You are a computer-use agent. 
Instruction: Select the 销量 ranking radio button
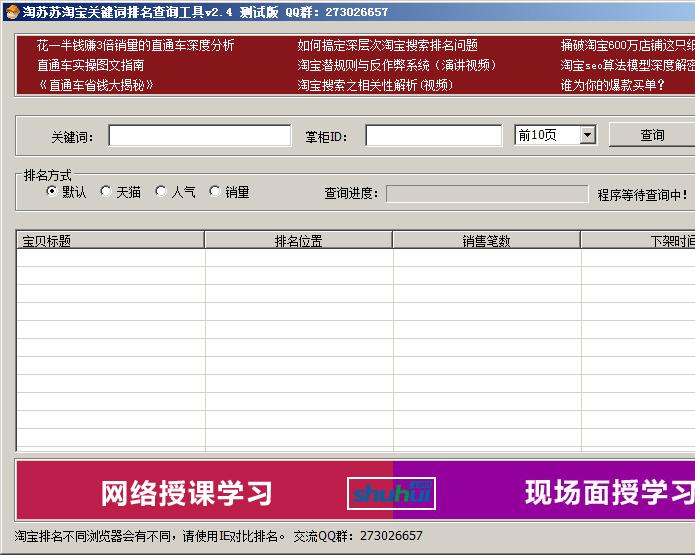pyautogui.click(x=215, y=191)
